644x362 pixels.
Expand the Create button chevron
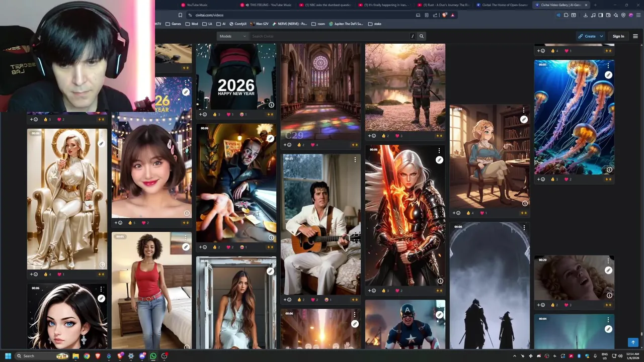[x=601, y=36]
